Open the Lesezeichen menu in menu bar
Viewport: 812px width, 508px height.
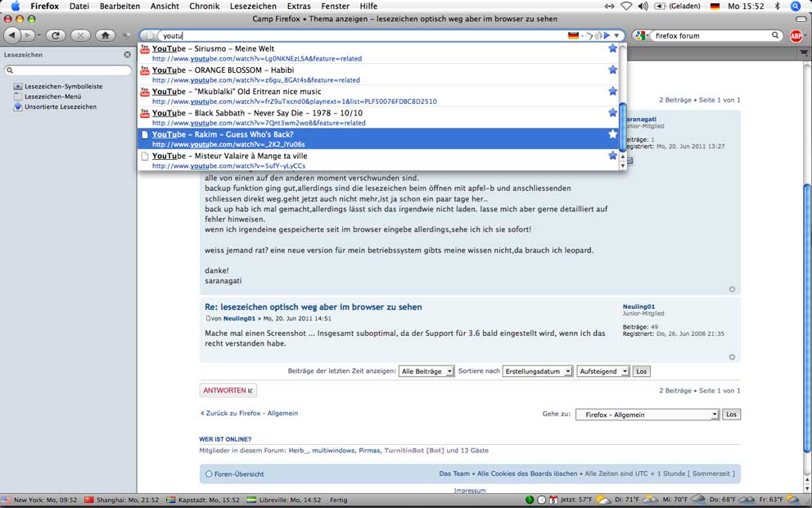coord(253,7)
